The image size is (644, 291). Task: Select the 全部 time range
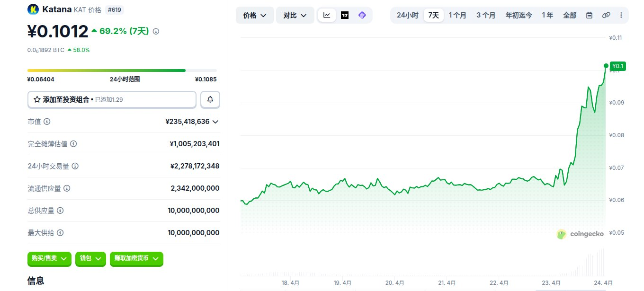point(570,15)
